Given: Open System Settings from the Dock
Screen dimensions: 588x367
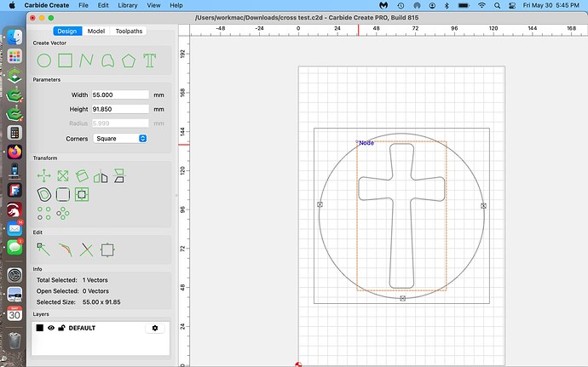Looking at the screenshot, I should [x=14, y=275].
